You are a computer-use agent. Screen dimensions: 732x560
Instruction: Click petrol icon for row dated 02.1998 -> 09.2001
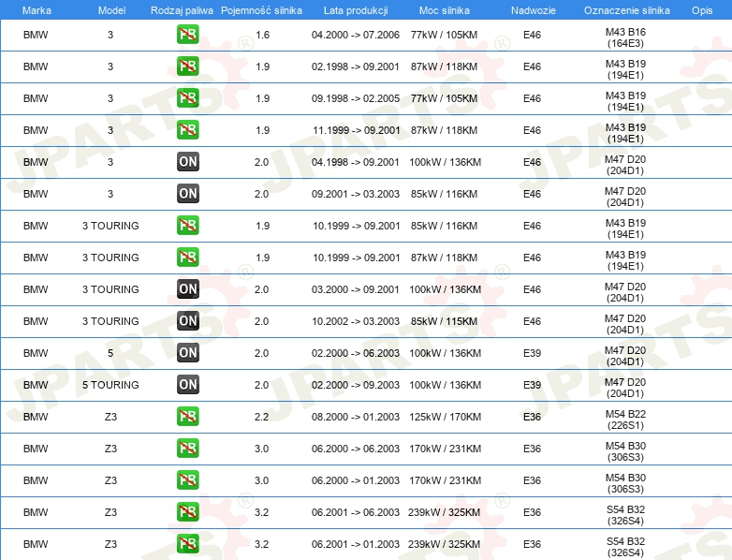[187, 66]
